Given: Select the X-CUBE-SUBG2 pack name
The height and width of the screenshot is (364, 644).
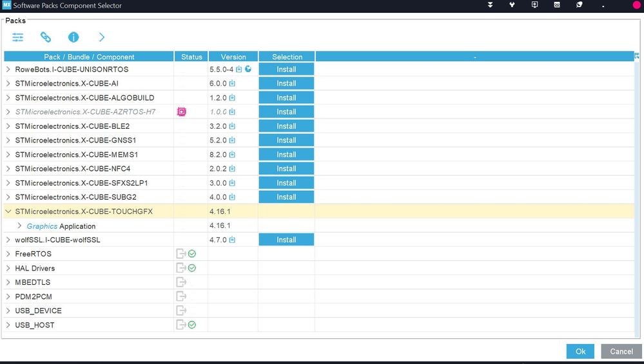Looking at the screenshot, I should tap(76, 197).
